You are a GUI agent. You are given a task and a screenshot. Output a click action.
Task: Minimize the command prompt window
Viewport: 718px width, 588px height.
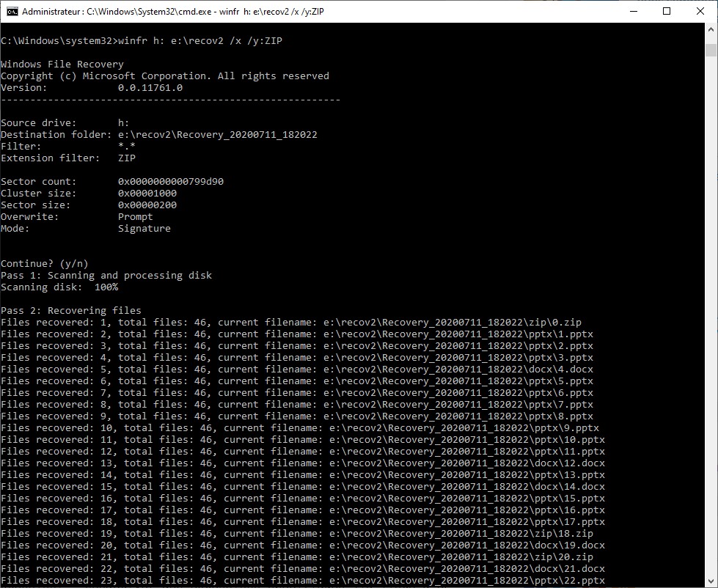tap(634, 12)
